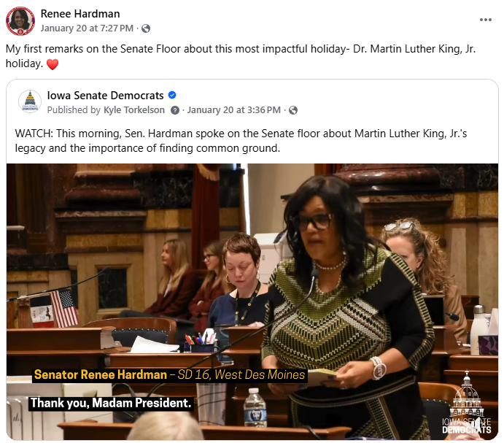The width and height of the screenshot is (504, 443).
Task: Click the post text about first Senate remarks
Action: tap(241, 56)
